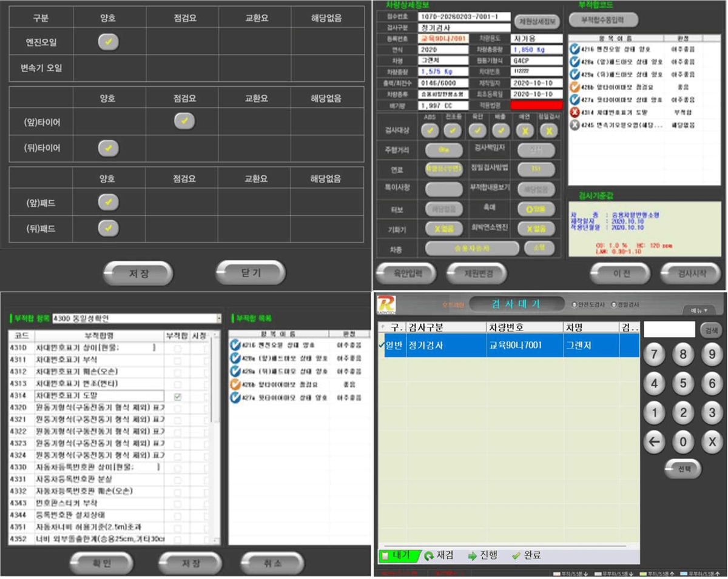This screenshot has width=728, height=579.
Task: Expand the 메뉴 dropdown
Action: (x=699, y=310)
